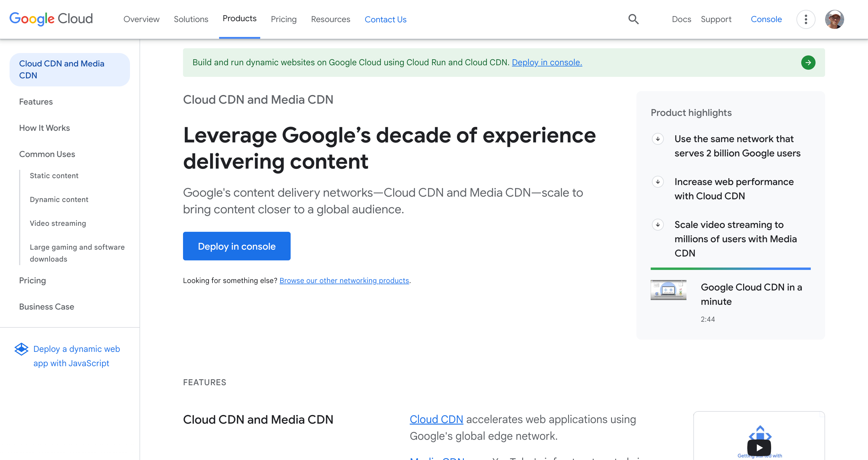This screenshot has height=460, width=868.
Task: Select 'Static content' sidebar sub-item
Action: point(54,176)
